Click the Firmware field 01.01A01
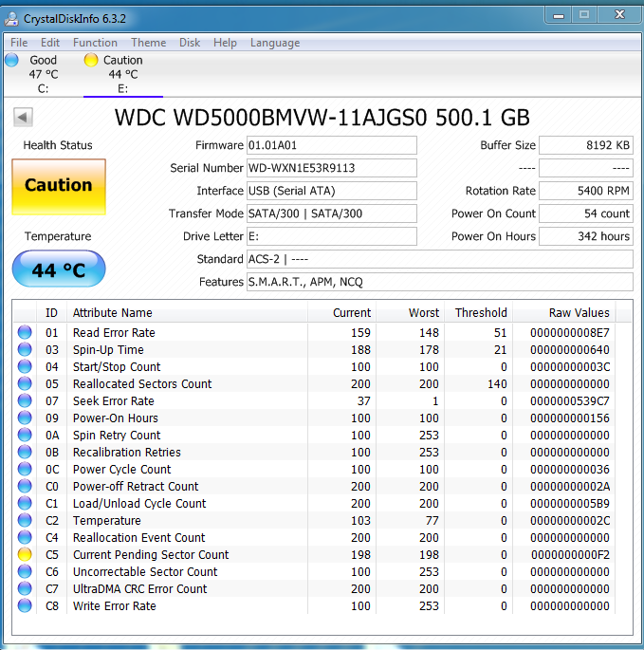 click(x=332, y=145)
